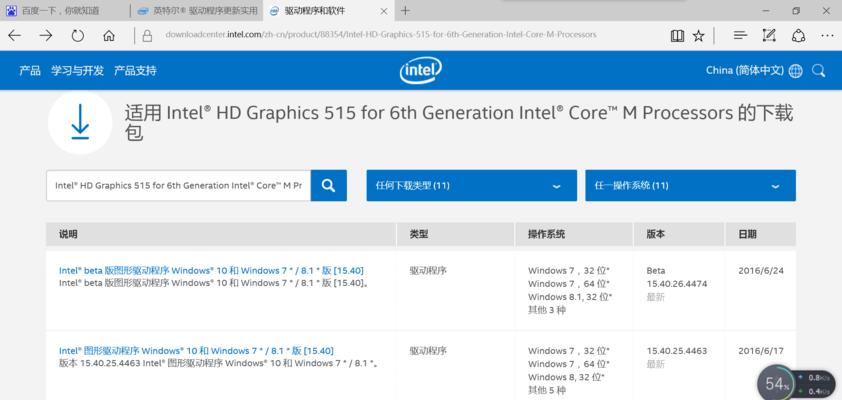This screenshot has width=842, height=400.
Task: Open the browser More (…) menu
Action: coord(827,35)
